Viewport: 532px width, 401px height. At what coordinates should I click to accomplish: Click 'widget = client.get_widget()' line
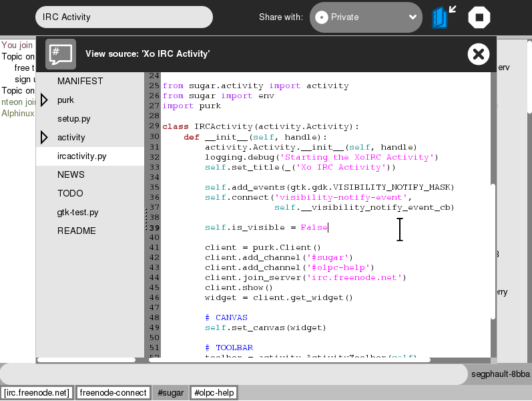278,297
